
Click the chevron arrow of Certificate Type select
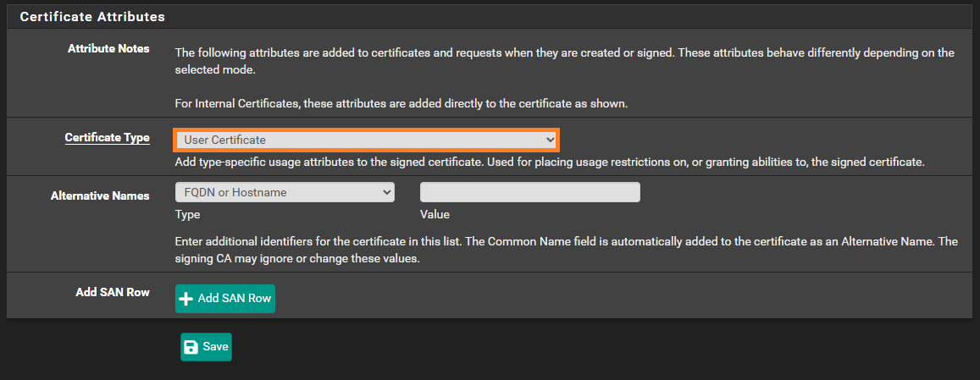click(x=550, y=140)
